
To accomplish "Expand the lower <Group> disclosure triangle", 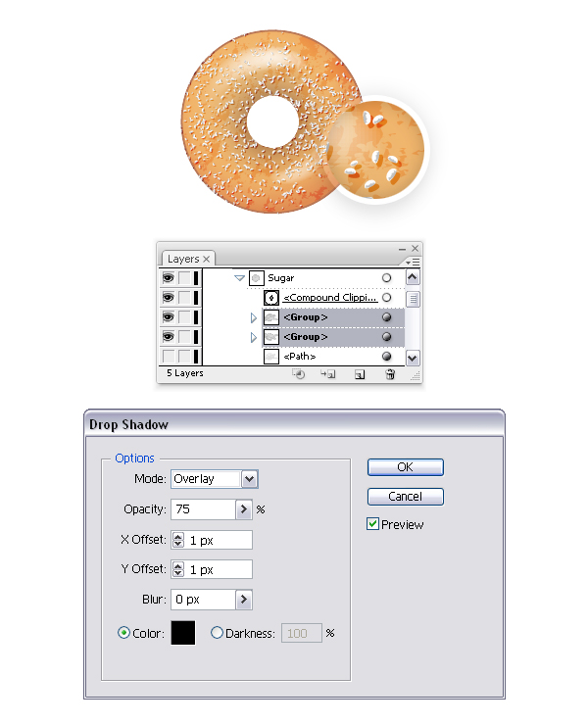I will [254, 337].
